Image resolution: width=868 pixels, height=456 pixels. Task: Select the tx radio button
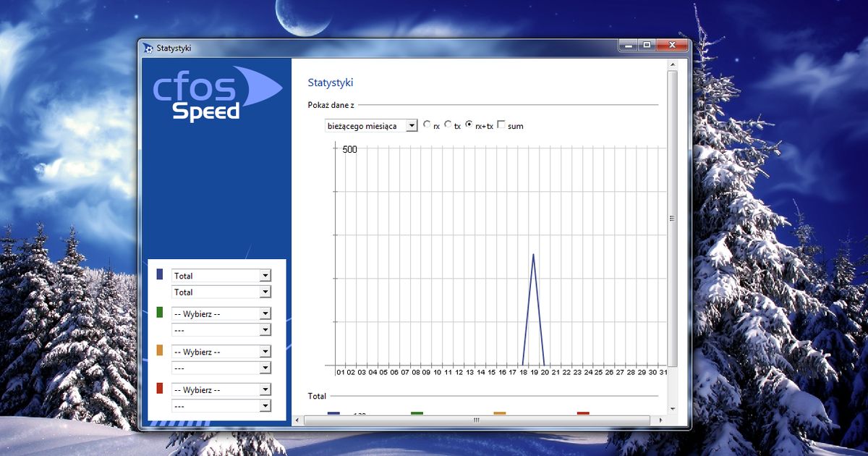coord(448,124)
